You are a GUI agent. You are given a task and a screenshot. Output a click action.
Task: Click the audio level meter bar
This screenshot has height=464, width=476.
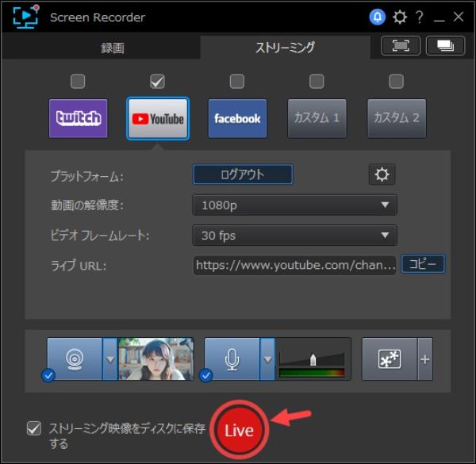[312, 373]
